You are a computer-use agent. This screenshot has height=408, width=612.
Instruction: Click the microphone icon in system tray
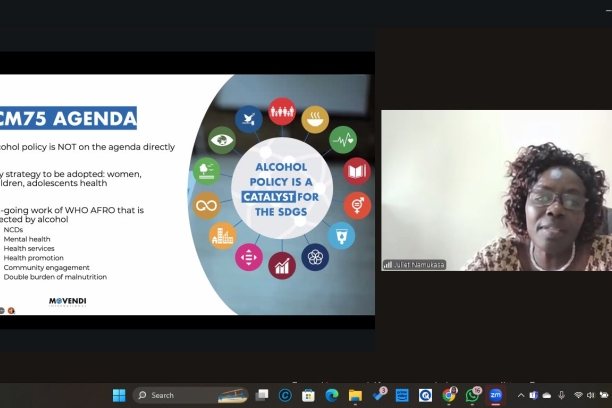[562, 395]
